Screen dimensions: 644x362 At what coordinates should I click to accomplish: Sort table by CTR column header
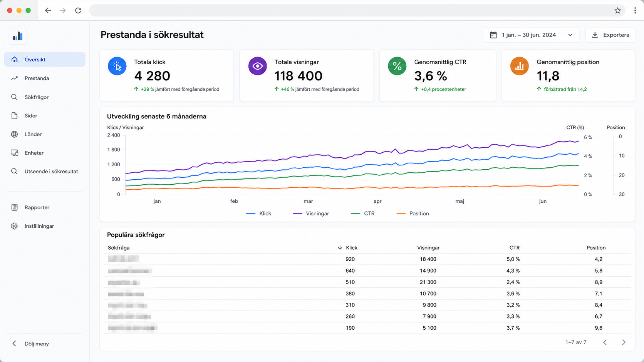click(514, 248)
